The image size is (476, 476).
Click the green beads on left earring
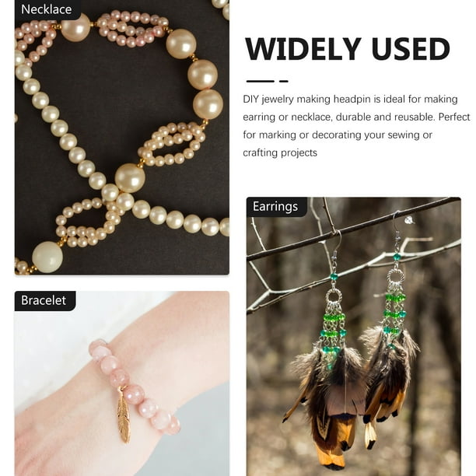point(332,325)
